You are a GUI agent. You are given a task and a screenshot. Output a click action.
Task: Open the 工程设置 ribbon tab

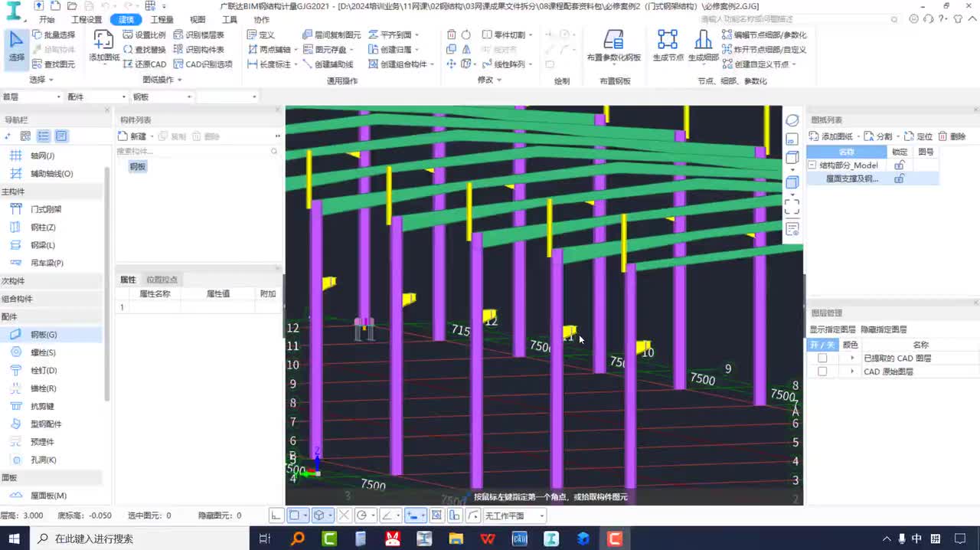[86, 20]
